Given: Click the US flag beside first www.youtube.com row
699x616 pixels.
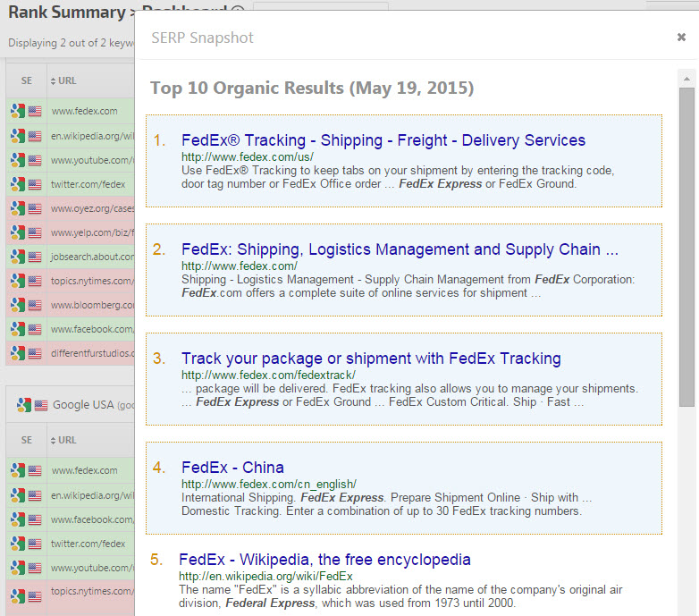Looking at the screenshot, I should pyautogui.click(x=35, y=160).
